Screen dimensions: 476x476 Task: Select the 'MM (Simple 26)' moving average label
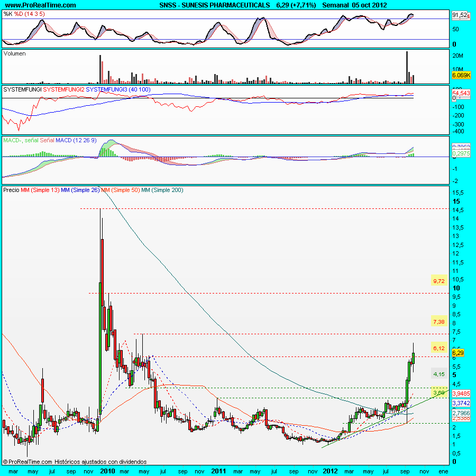[80, 190]
